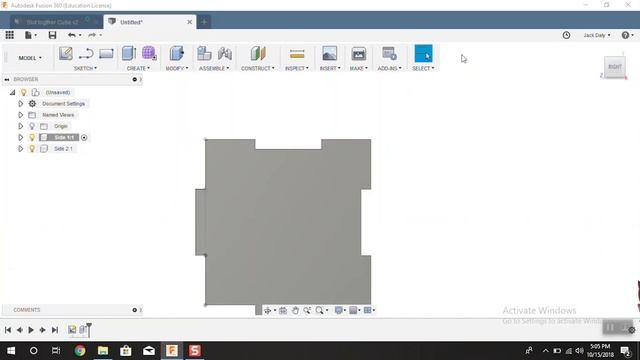This screenshot has height=360, width=640.
Task: Click the Look At tool
Action: pos(282,311)
